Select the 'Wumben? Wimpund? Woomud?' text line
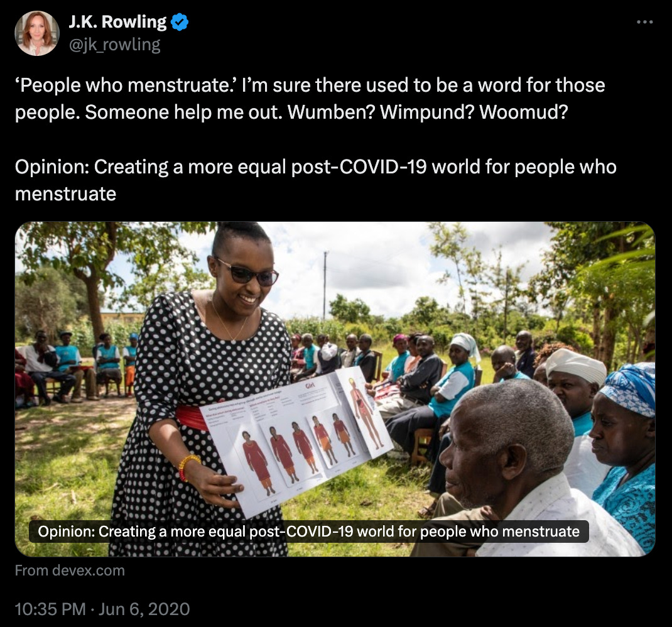 click(x=428, y=112)
